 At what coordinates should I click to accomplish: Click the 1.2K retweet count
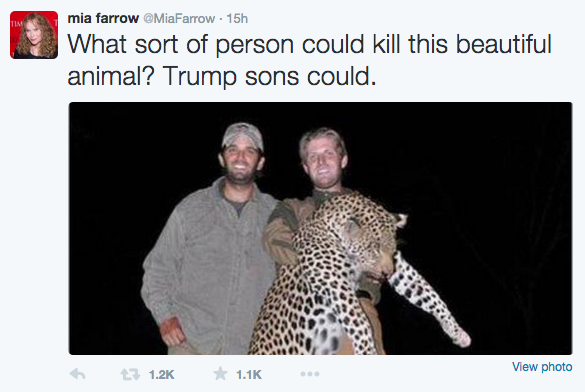click(162, 374)
